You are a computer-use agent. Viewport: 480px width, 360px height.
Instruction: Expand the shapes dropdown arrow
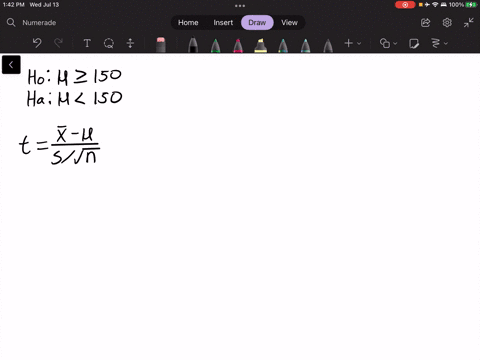[x=395, y=43]
